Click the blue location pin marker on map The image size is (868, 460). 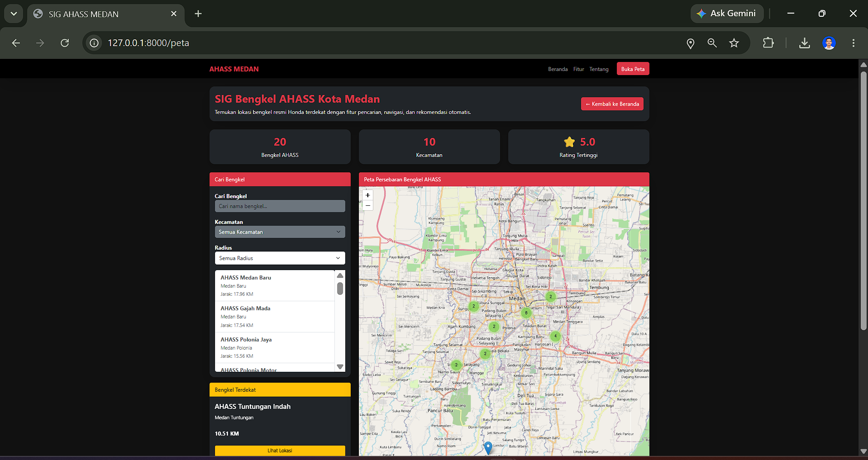(x=488, y=448)
